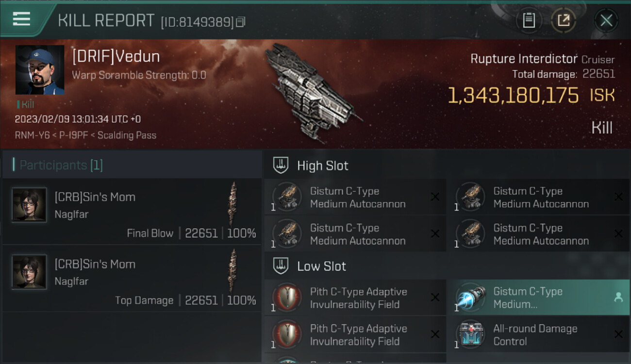Screen dimensions: 631x364
Task: Click the X mark beside All-round Damage Control
Action: tap(618, 334)
